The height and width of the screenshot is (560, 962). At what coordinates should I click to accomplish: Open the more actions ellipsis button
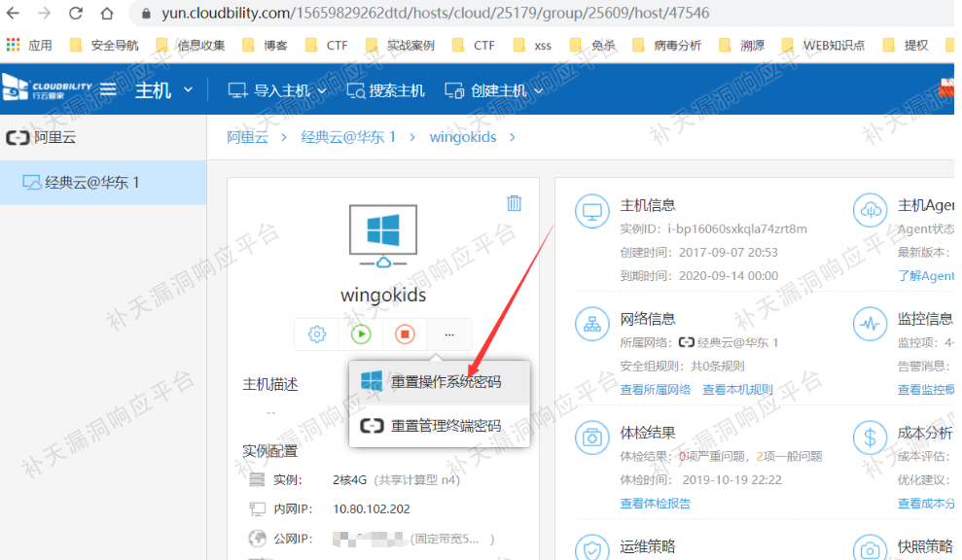449,334
